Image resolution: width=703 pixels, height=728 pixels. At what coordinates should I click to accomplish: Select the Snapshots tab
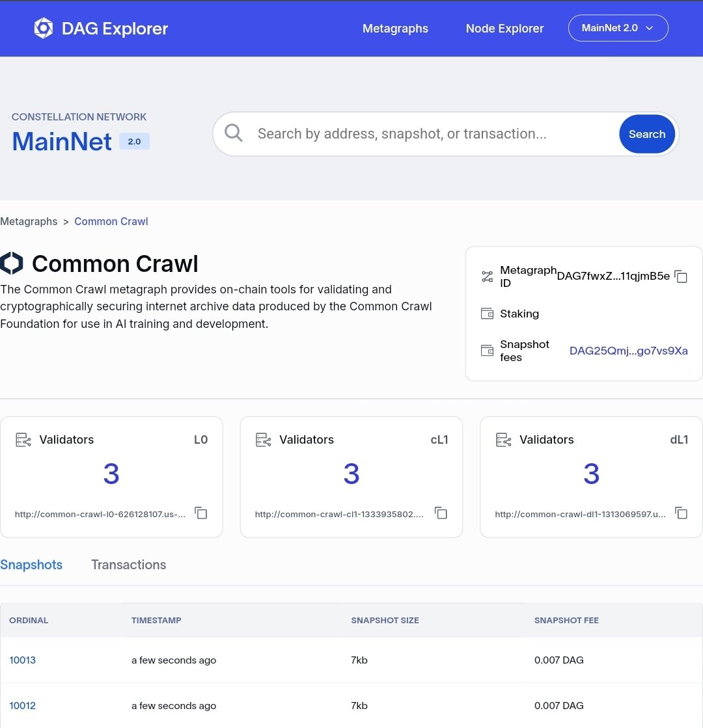31,565
